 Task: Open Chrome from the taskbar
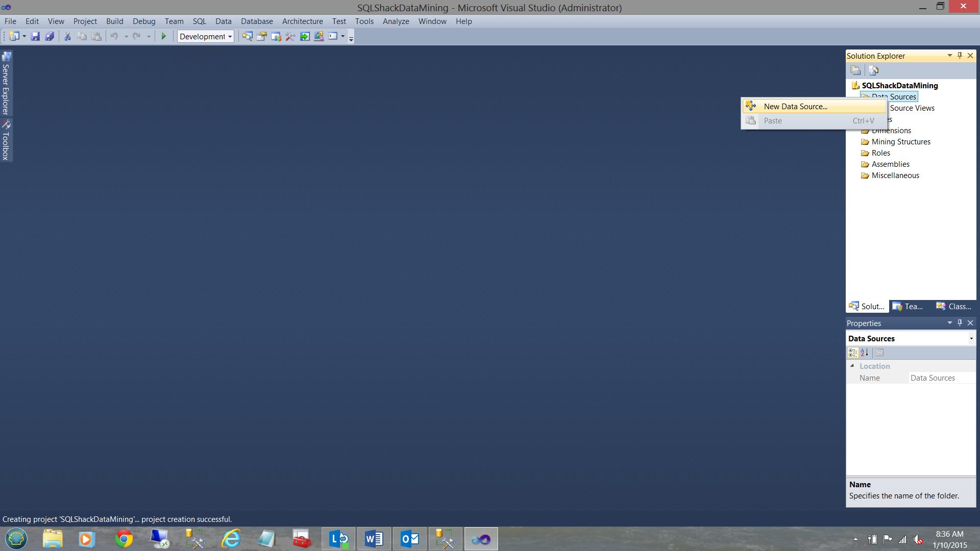point(124,539)
